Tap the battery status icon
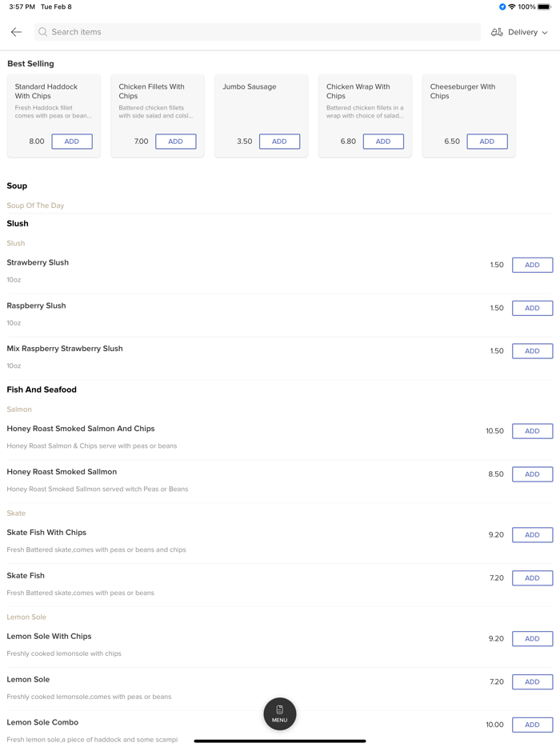This screenshot has height=747, width=560. (544, 6)
